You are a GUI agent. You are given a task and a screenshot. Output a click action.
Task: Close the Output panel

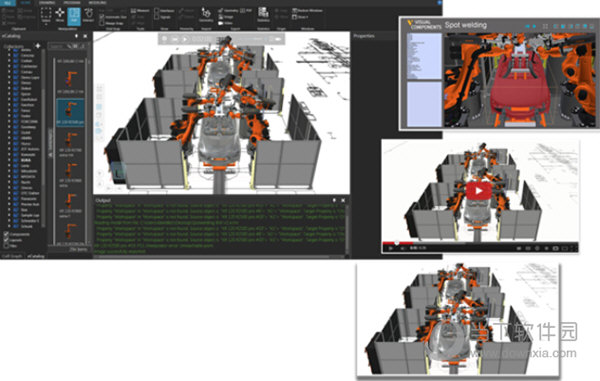tap(343, 200)
